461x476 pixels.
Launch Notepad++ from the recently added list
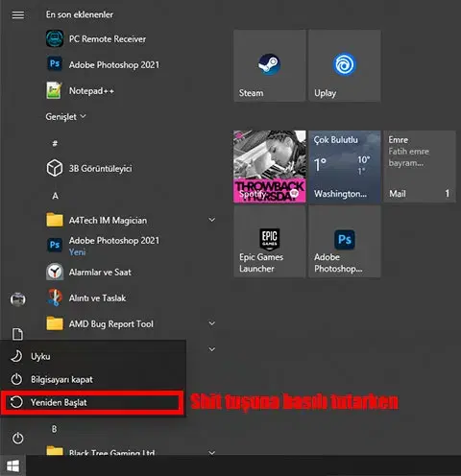click(x=80, y=90)
